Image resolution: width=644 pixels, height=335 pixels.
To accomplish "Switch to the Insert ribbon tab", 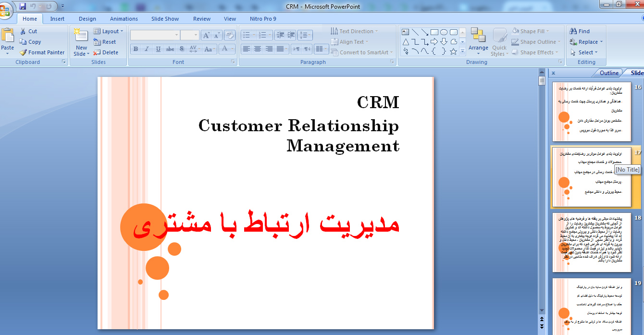I will (x=58, y=18).
